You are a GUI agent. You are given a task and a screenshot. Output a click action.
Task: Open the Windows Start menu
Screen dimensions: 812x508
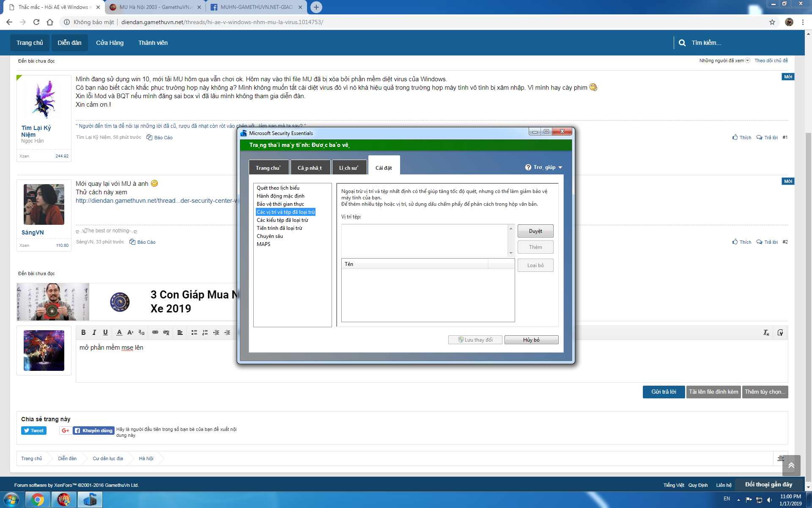click(x=11, y=500)
